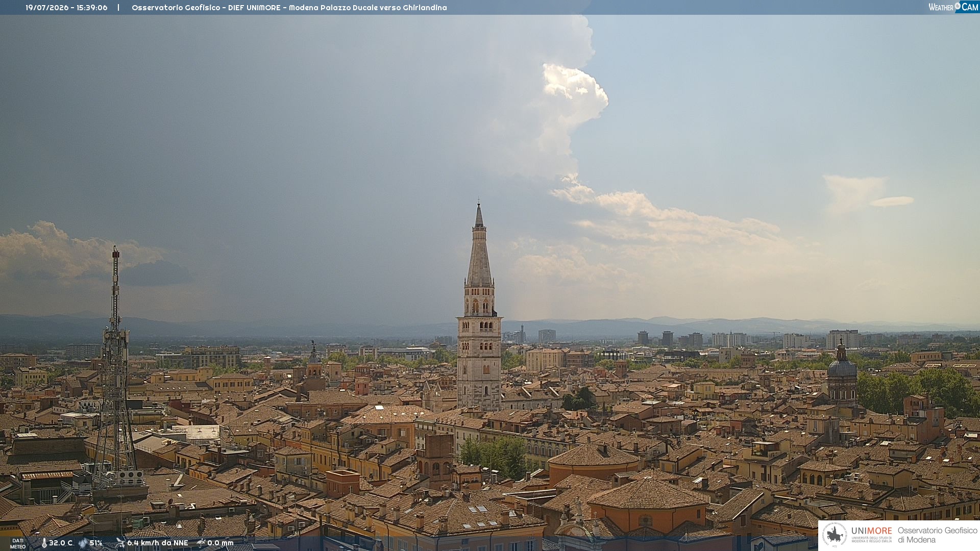980x551 pixels.
Task: Click the 'Osservatorio Geofisico di Modena' text
Action: [937, 535]
